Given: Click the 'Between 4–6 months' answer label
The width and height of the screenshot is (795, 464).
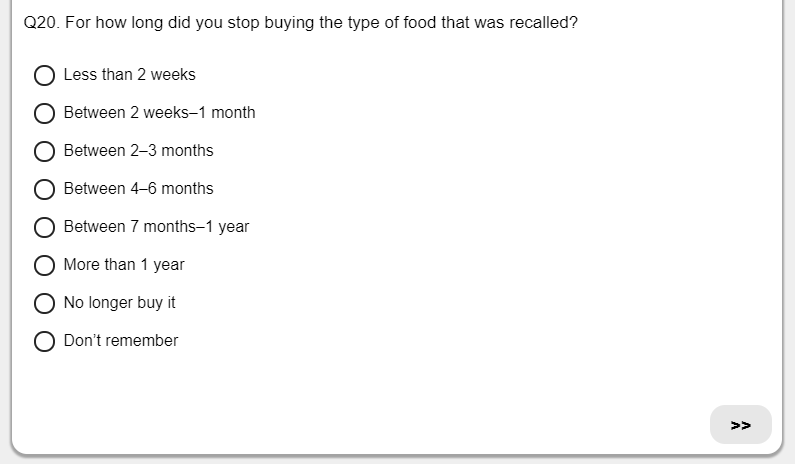Looking at the screenshot, I should point(138,189).
